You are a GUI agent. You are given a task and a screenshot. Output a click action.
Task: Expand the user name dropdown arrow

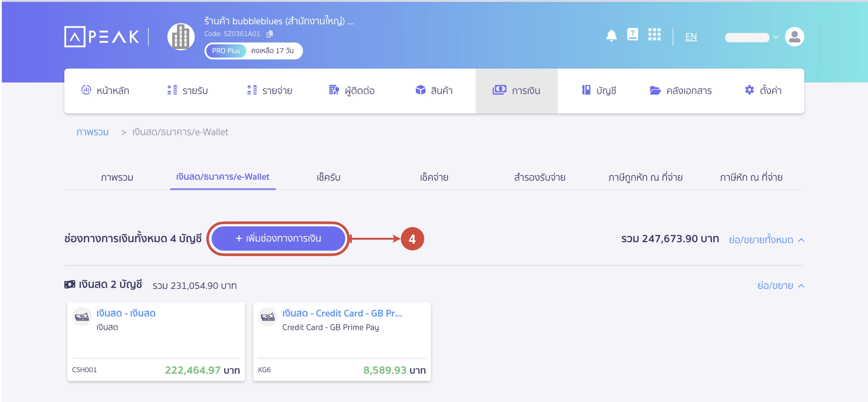click(x=775, y=37)
